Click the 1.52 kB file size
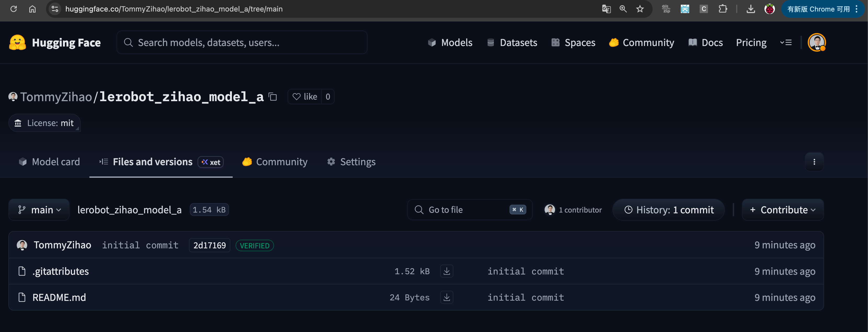The image size is (868, 332). tap(412, 271)
